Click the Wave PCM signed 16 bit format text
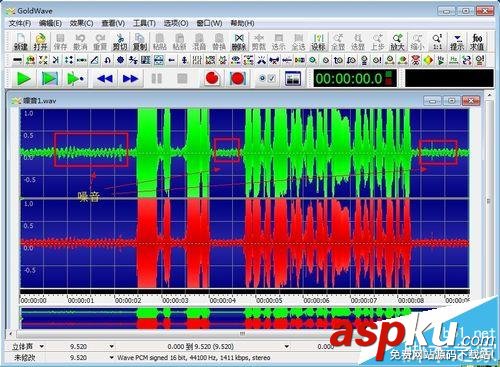 coord(194,358)
